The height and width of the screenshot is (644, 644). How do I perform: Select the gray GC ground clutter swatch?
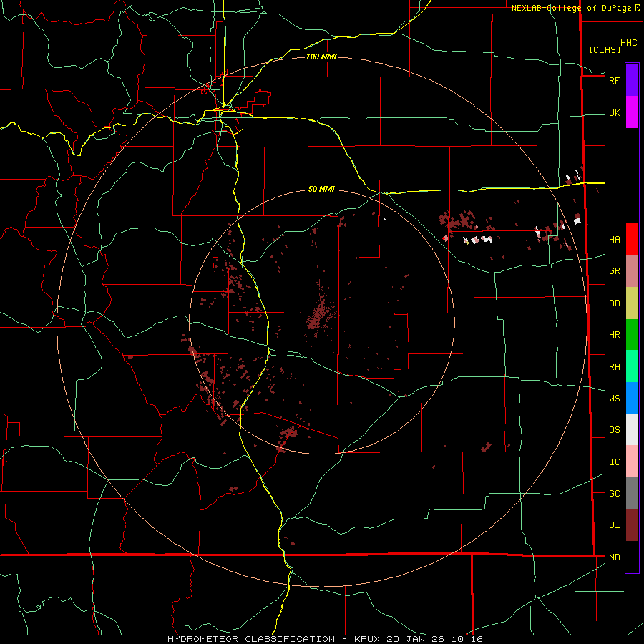(632, 493)
